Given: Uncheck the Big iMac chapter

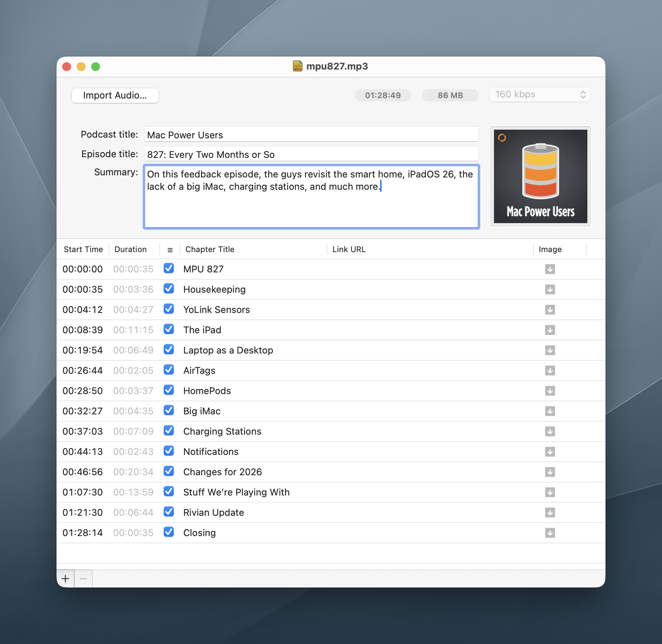Looking at the screenshot, I should 169,410.
